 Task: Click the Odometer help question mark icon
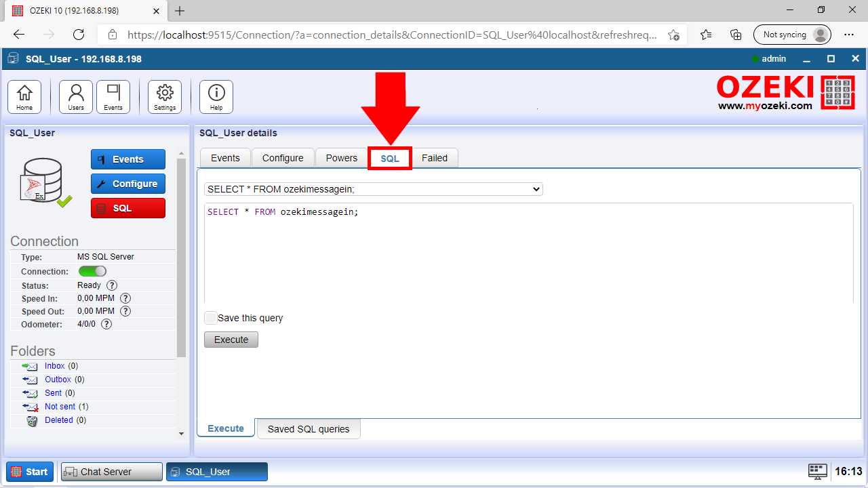tap(106, 324)
